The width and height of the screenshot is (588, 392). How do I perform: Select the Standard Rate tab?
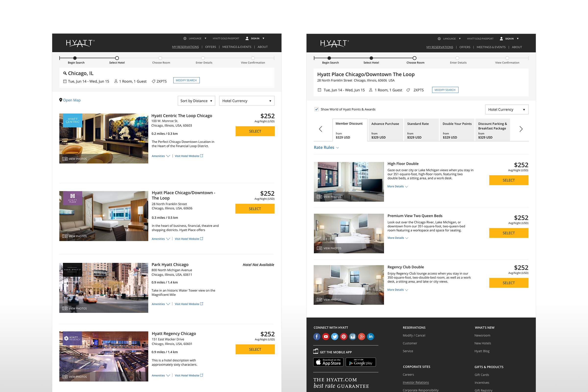point(421,130)
